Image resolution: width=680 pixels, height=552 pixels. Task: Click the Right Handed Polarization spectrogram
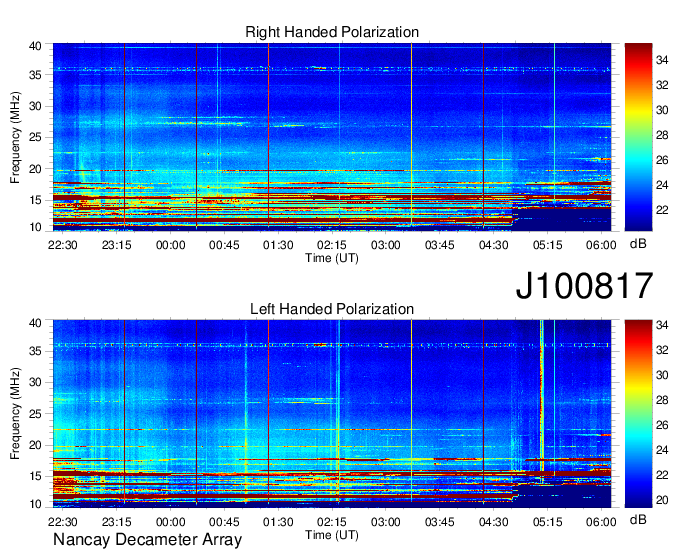click(x=332, y=137)
